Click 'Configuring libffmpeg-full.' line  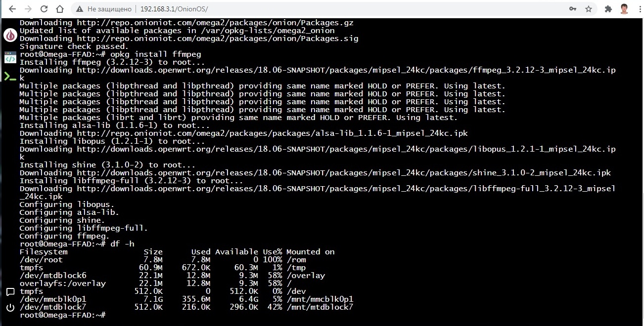84,228
